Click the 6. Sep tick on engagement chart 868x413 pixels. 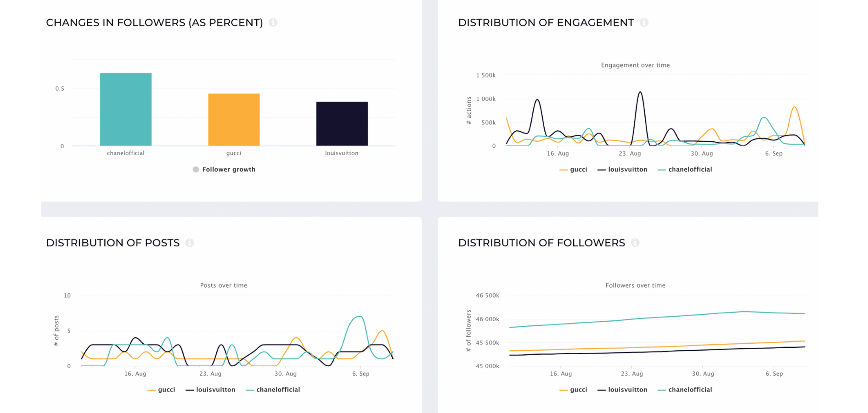point(774,154)
